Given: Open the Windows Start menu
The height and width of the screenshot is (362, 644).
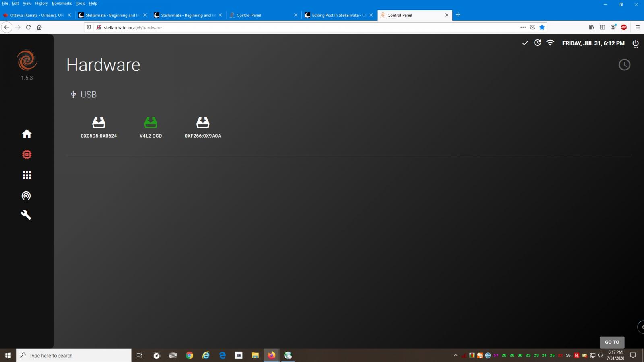Looking at the screenshot, I should 8,355.
